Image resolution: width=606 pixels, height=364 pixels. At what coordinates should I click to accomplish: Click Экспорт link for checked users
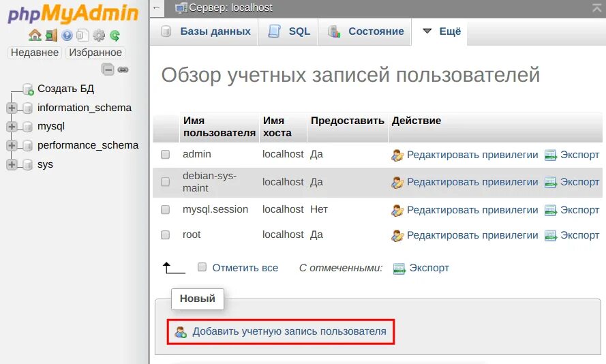click(429, 268)
